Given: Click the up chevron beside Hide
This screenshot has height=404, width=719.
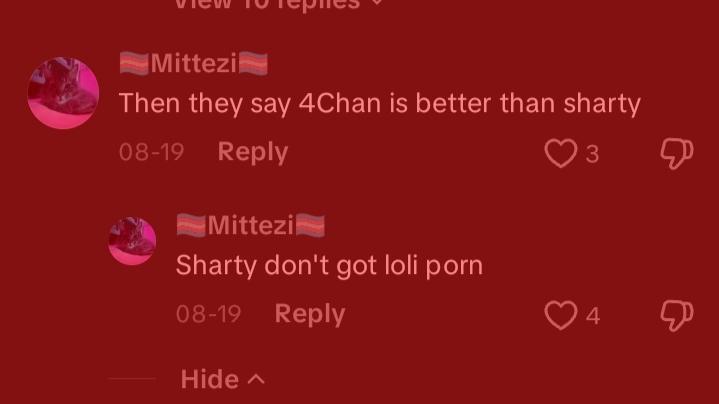Looking at the screenshot, I should 256,379.
